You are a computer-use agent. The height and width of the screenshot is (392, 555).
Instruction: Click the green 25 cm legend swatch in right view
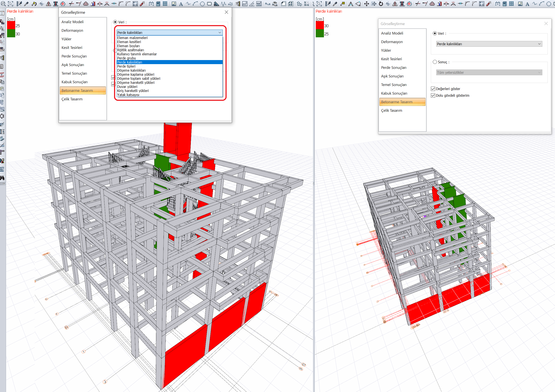click(x=320, y=33)
